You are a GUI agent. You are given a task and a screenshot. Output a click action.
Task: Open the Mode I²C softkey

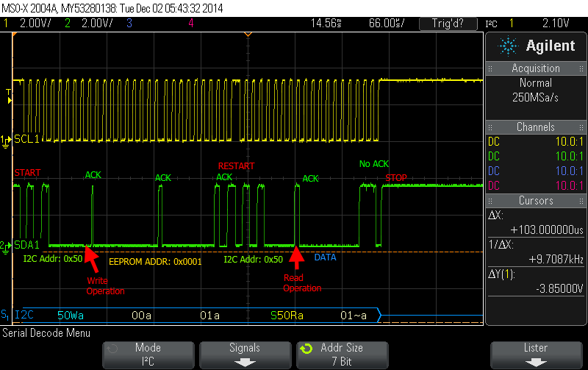click(x=148, y=355)
